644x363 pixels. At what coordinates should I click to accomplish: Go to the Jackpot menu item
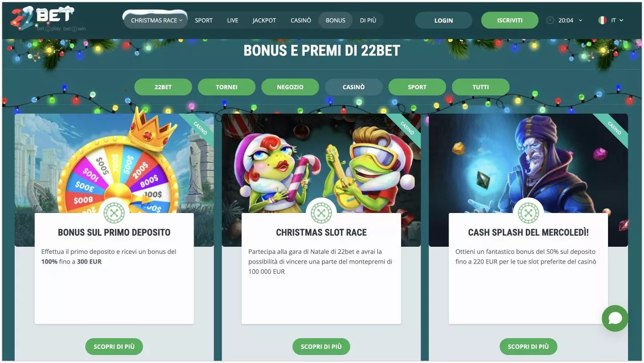coord(264,20)
